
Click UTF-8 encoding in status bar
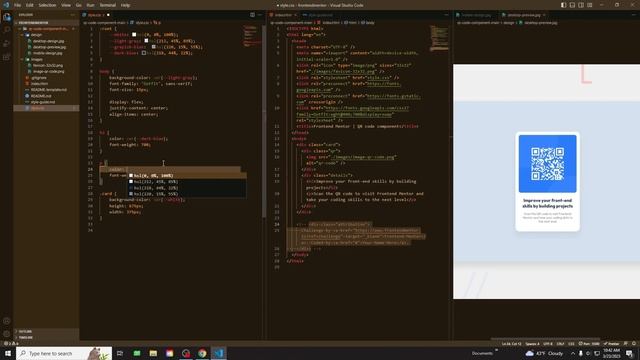pos(548,344)
